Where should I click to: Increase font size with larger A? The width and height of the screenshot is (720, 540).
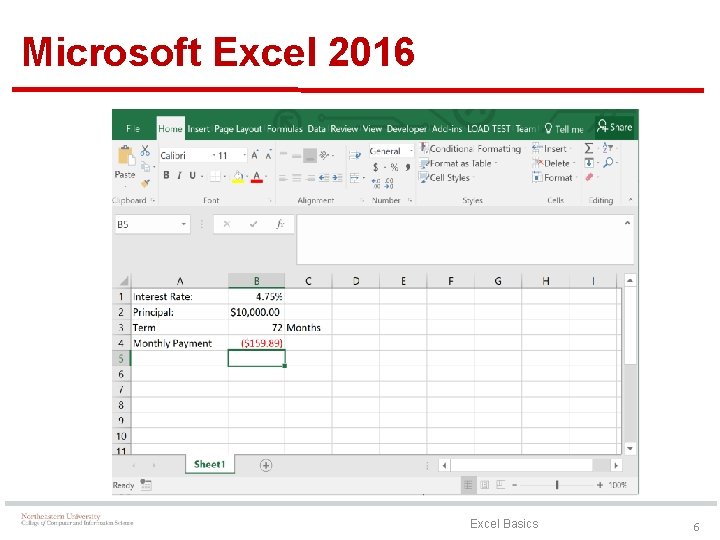tap(255, 155)
